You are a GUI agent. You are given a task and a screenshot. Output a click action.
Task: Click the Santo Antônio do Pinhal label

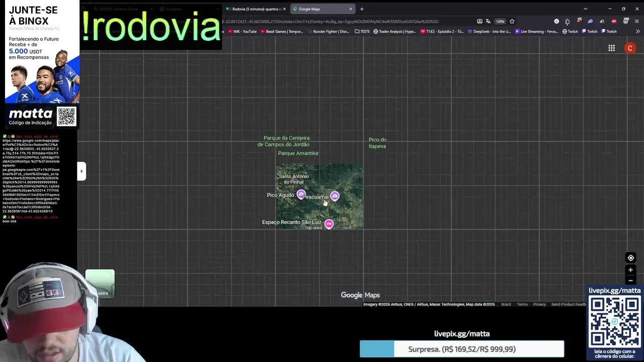pos(294,179)
